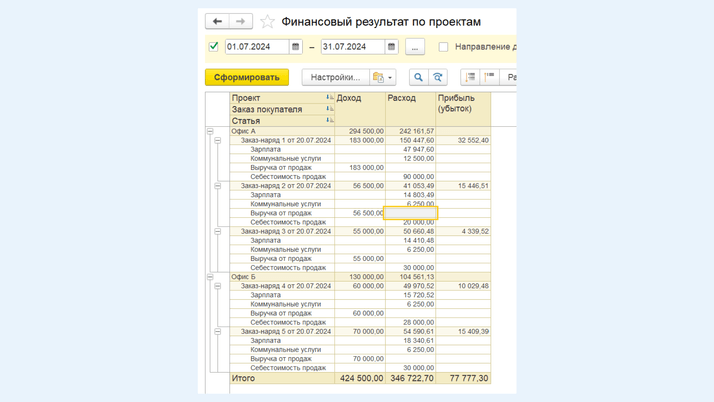Enable the Направление checkbox
The height and width of the screenshot is (402, 714).
(x=443, y=46)
